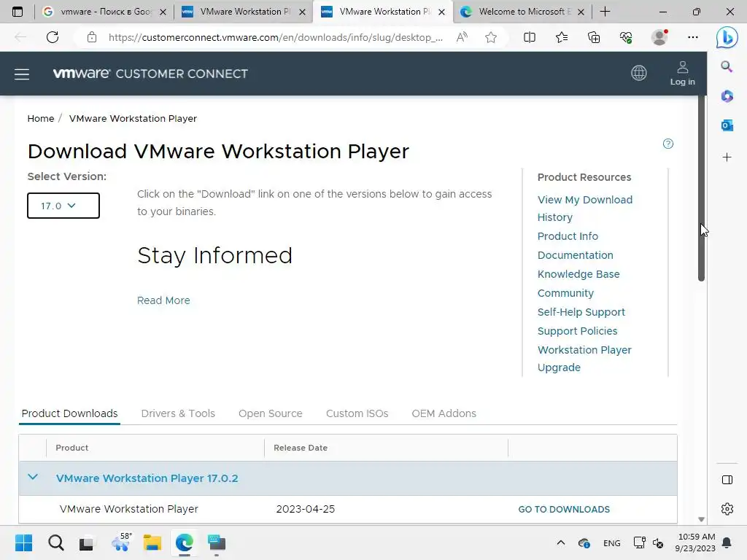
Task: Toggle sidebar visibility icon at bottom
Action: click(x=727, y=480)
